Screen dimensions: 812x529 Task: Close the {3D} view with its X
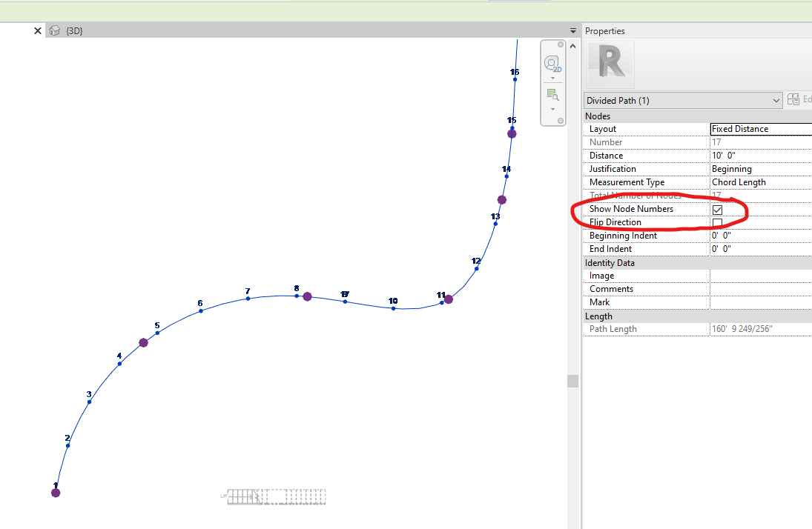coord(37,30)
